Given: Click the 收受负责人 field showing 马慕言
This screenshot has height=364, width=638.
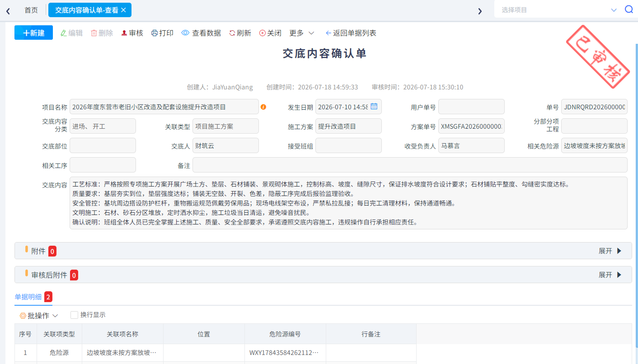Looking at the screenshot, I should pyautogui.click(x=471, y=146).
